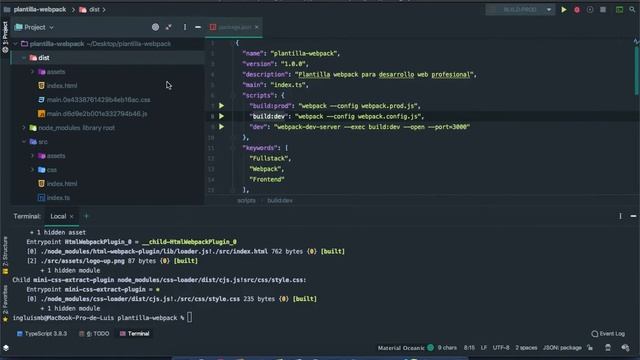The width and height of the screenshot is (640, 360).
Task: Expand the node_modules library root folder
Action: 24,128
